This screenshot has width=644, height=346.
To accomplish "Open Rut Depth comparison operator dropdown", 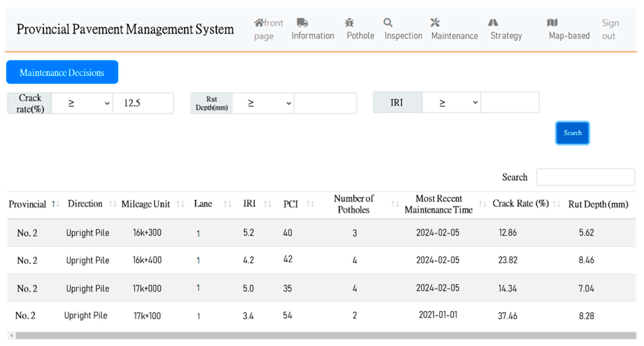I will point(263,103).
